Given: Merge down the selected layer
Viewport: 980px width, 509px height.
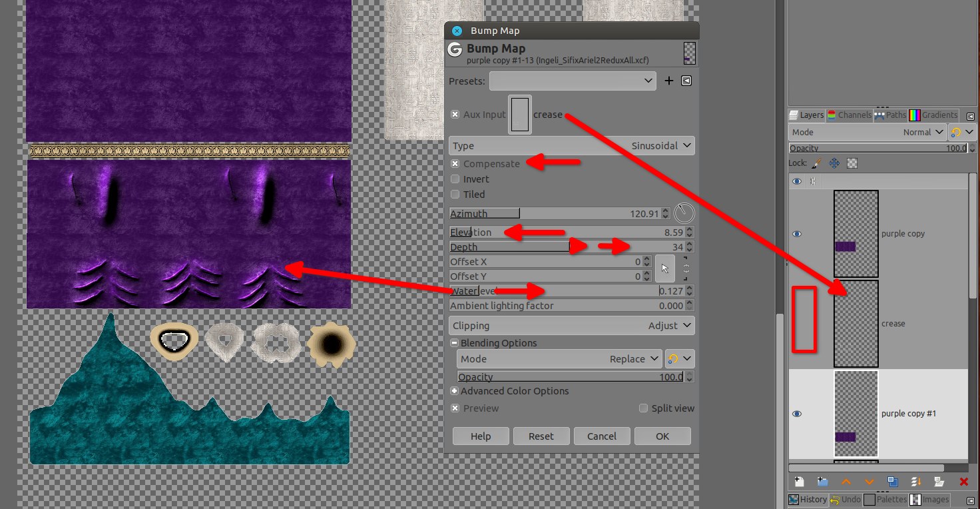Looking at the screenshot, I should [x=916, y=482].
